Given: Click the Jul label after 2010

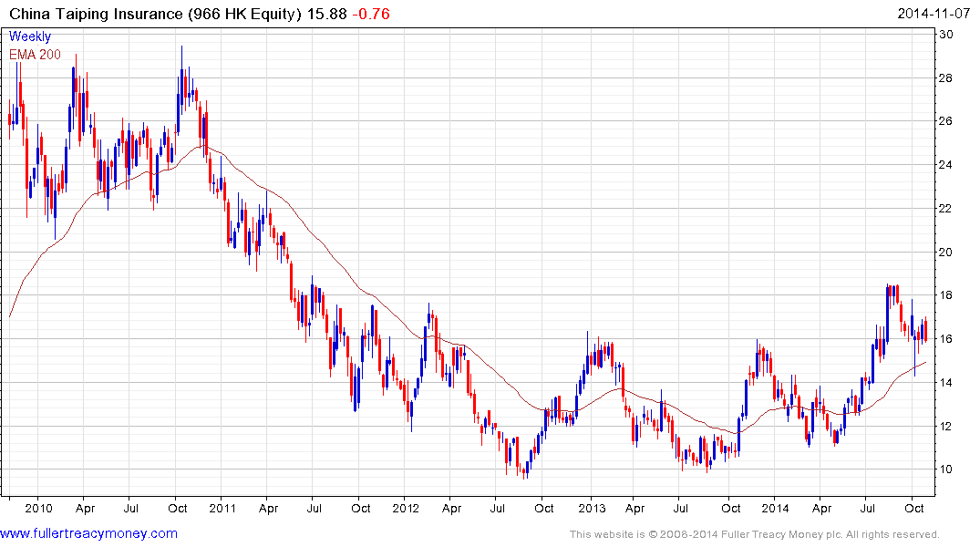Looking at the screenshot, I should click(130, 508).
